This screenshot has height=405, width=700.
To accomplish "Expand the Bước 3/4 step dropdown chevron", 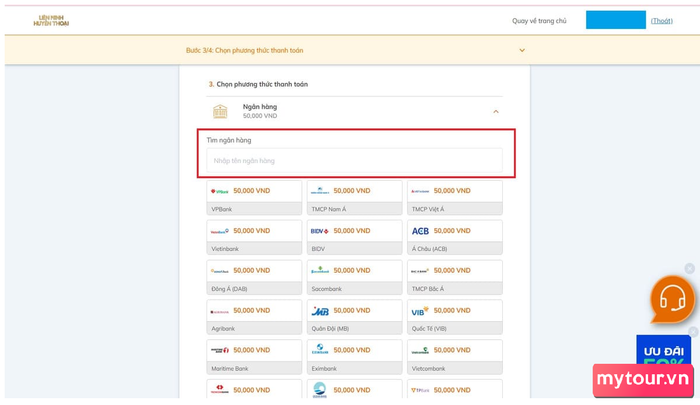I will click(x=522, y=50).
